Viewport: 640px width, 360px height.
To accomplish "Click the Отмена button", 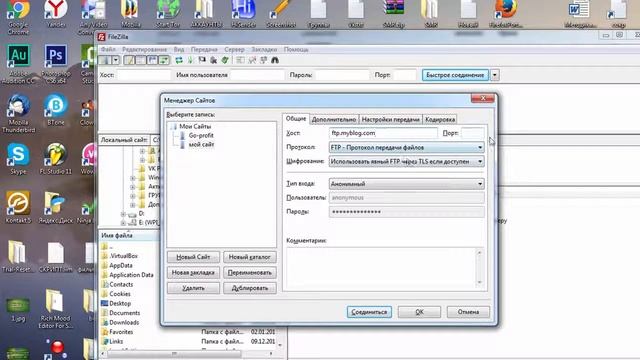I will [468, 312].
